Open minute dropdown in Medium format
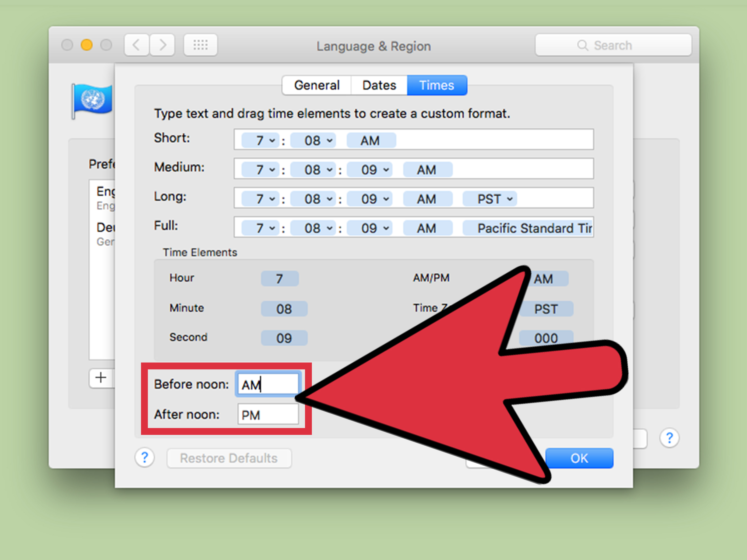 [x=313, y=169]
